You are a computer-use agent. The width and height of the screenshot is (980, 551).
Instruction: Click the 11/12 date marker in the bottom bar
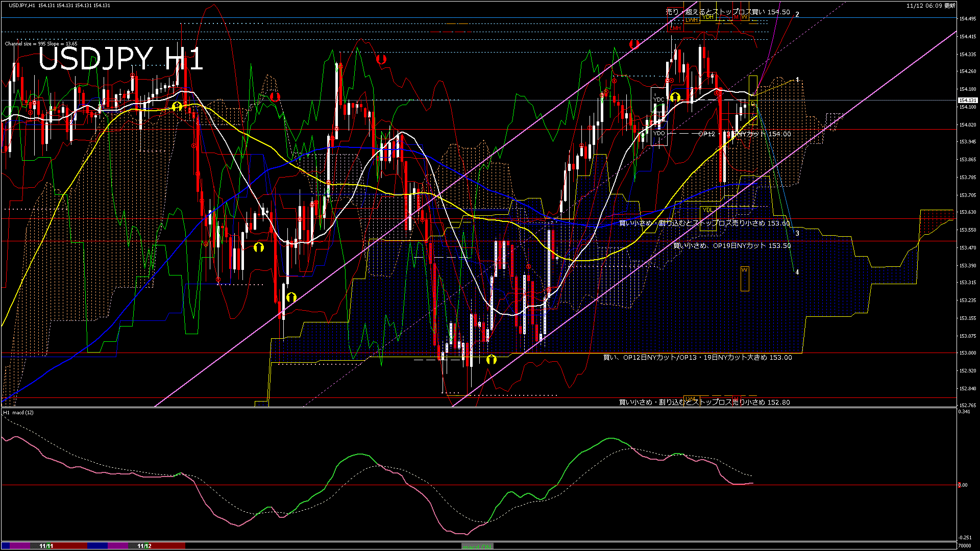click(x=144, y=546)
